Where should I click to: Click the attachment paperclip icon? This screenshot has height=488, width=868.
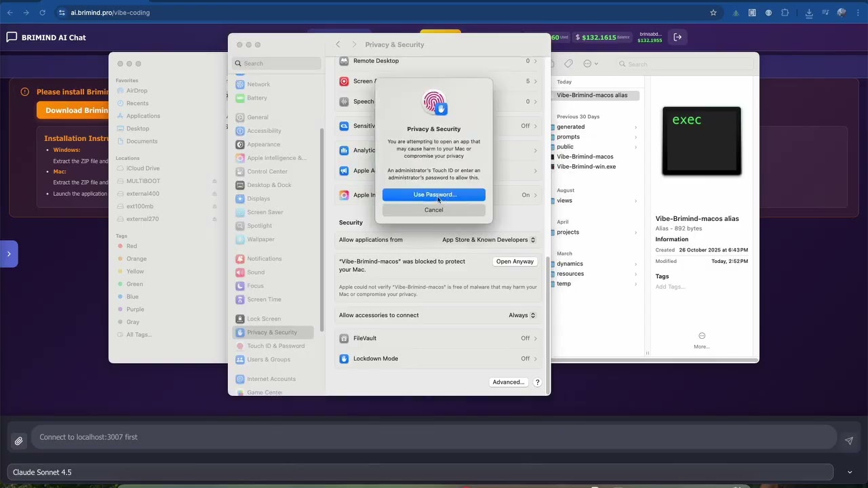point(19,441)
